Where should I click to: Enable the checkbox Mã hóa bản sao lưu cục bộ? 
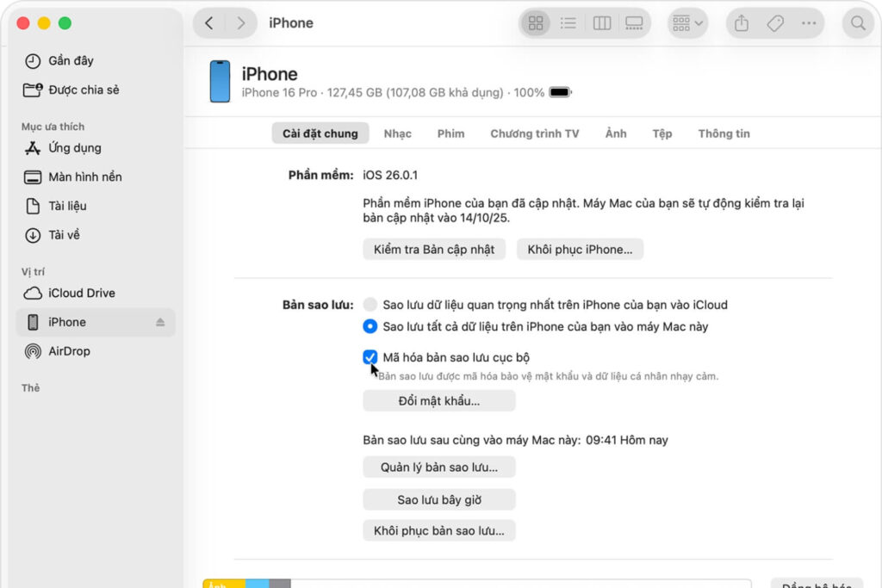(x=370, y=356)
